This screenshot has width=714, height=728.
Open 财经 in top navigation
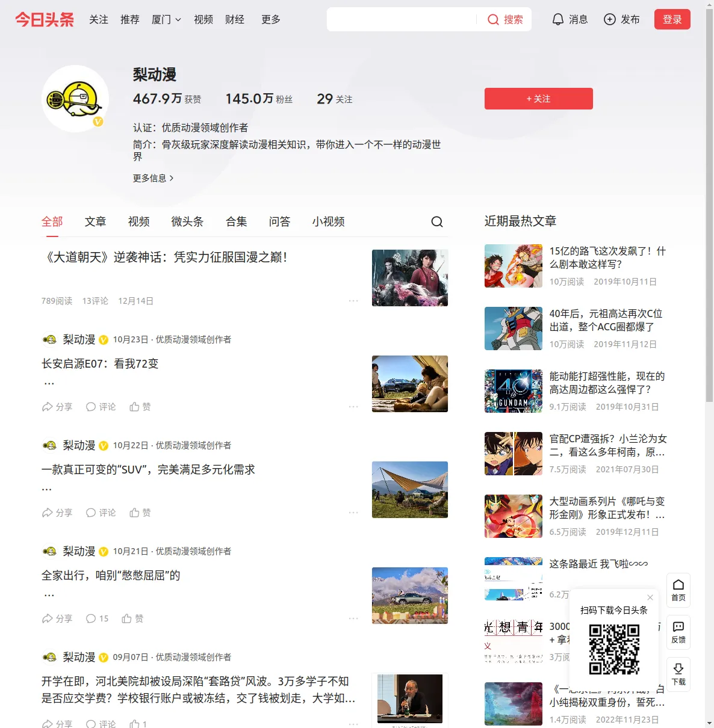tap(235, 19)
